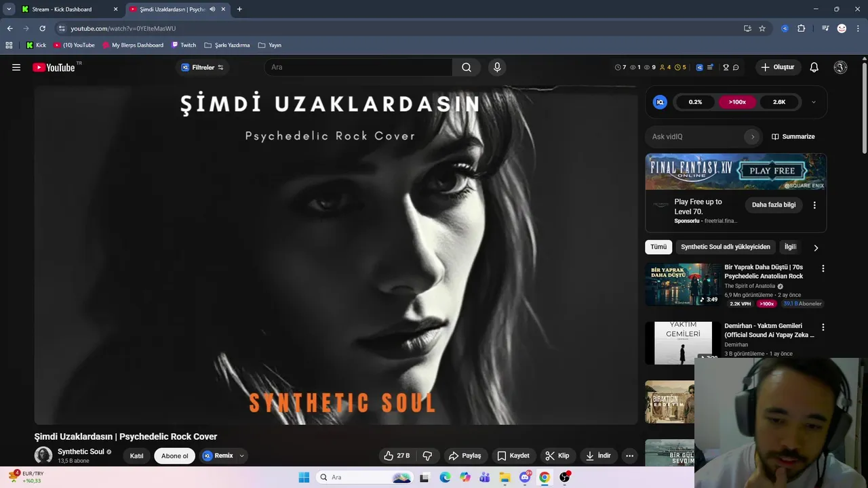The height and width of the screenshot is (488, 868).
Task: Open Microsoft Edge from the taskbar
Action: (x=445, y=477)
